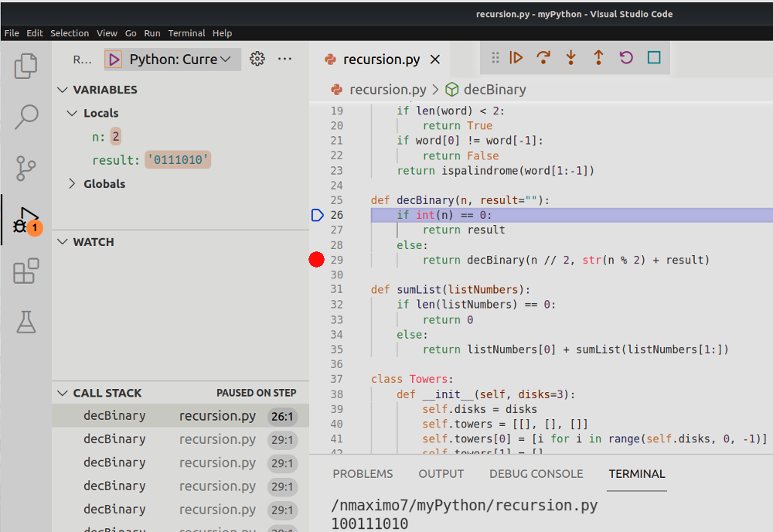
Task: Open the Terminal menu in menu bar
Action: [x=186, y=33]
